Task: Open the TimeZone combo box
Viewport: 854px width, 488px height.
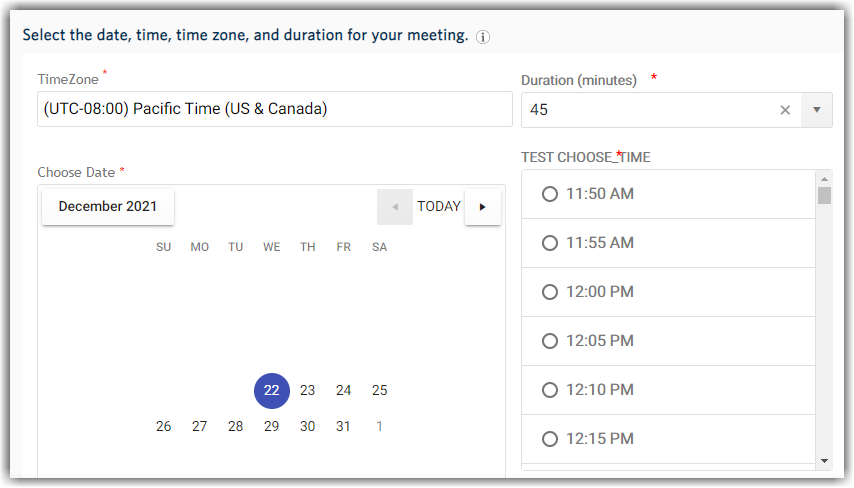Action: click(274, 109)
